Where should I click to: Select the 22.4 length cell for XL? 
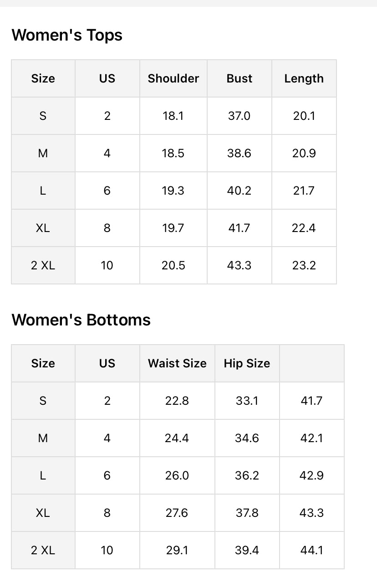pyautogui.click(x=304, y=228)
